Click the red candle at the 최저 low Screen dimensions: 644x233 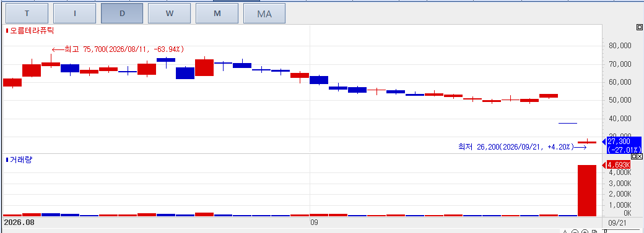[587, 142]
